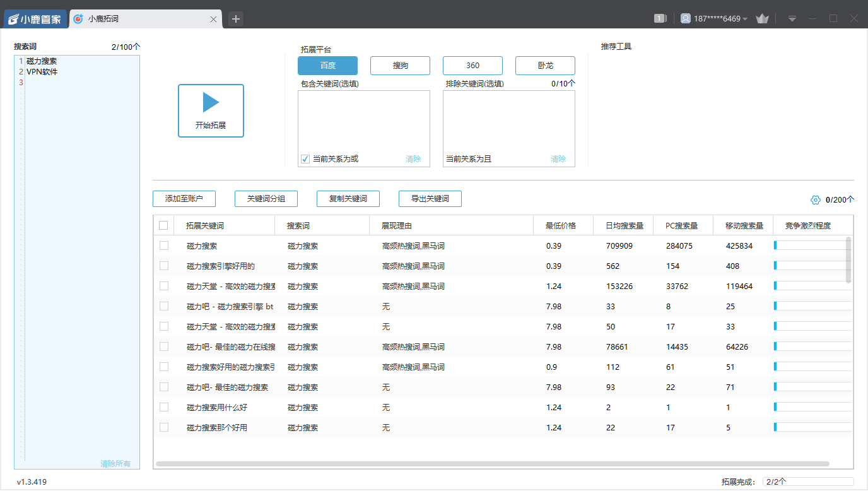Click the horizontal scrollbar below results table
868x491 pixels.
pos(492,464)
